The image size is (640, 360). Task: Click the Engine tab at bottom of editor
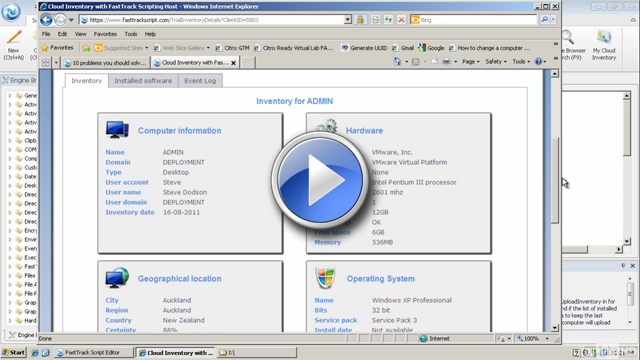[21, 335]
